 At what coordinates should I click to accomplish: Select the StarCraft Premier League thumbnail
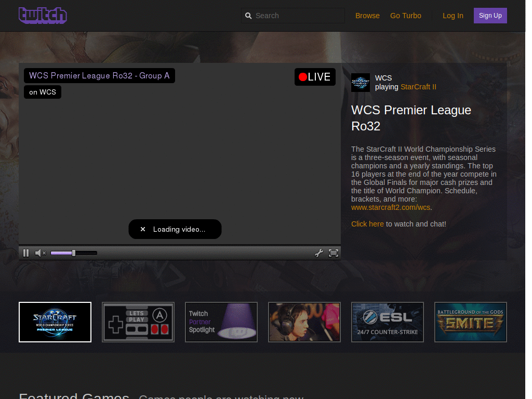(x=55, y=322)
